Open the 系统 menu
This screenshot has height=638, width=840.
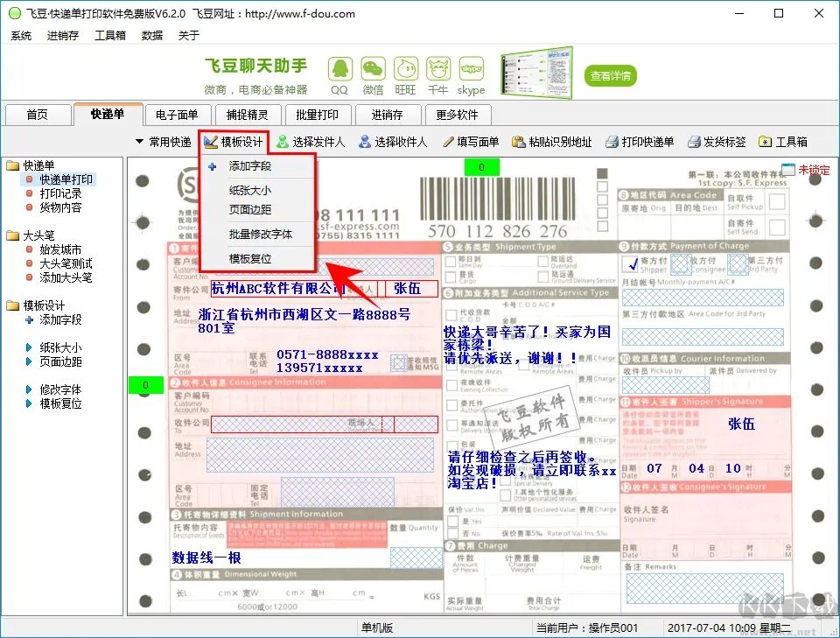click(x=21, y=36)
